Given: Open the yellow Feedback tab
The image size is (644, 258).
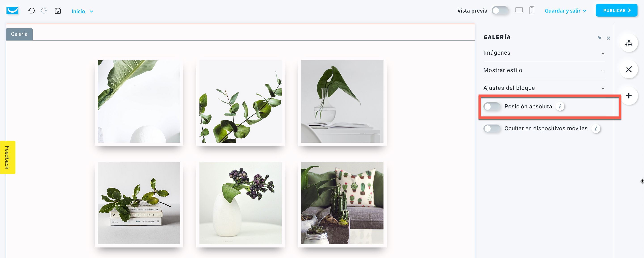Looking at the screenshot, I should [8, 157].
